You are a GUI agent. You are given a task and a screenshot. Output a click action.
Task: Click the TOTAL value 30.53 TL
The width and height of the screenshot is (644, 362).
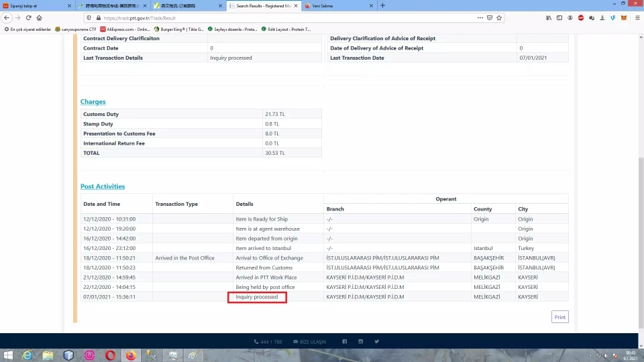(275, 153)
